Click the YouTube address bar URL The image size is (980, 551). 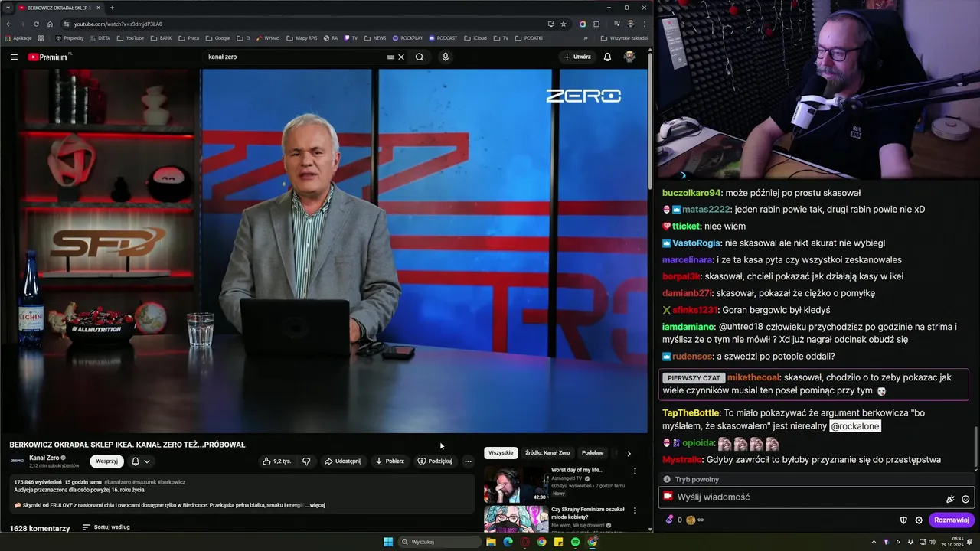(x=118, y=24)
